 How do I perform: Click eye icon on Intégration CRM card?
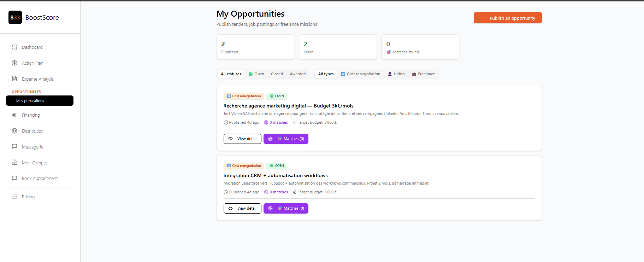230,209
